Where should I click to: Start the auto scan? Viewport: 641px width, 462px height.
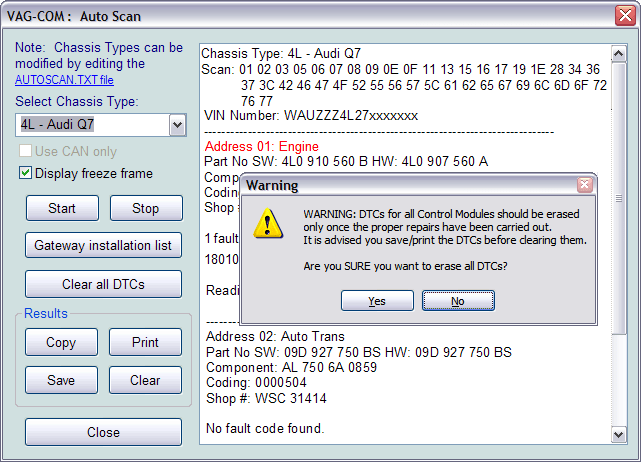coord(62,208)
